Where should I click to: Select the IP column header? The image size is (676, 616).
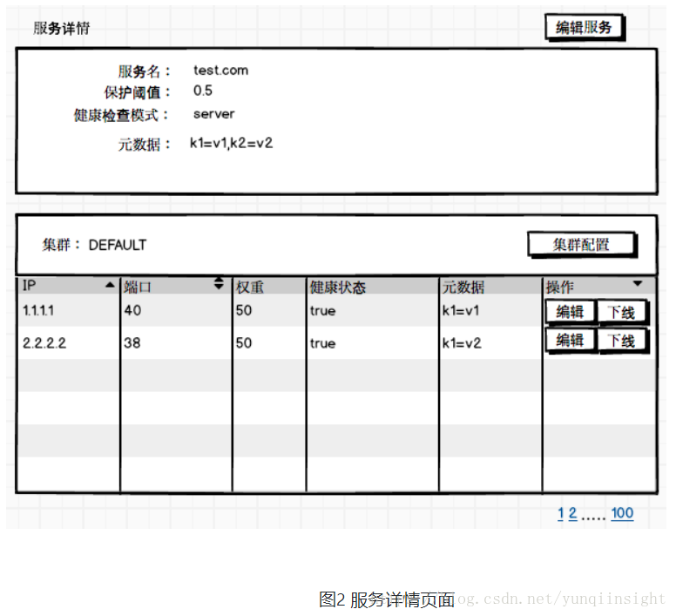pos(30,286)
